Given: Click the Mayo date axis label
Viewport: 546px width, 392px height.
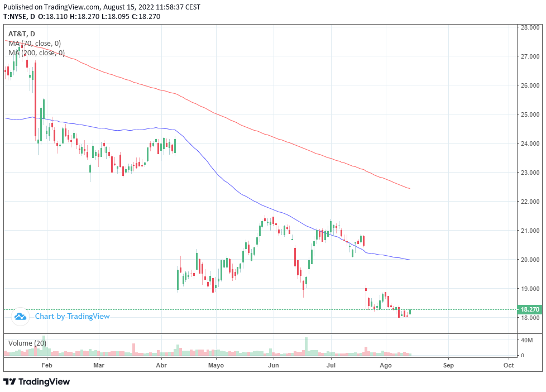Looking at the screenshot, I should 216,365.
